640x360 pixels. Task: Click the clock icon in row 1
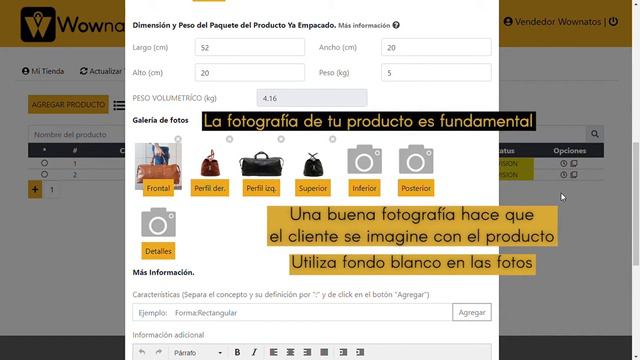tap(564, 163)
